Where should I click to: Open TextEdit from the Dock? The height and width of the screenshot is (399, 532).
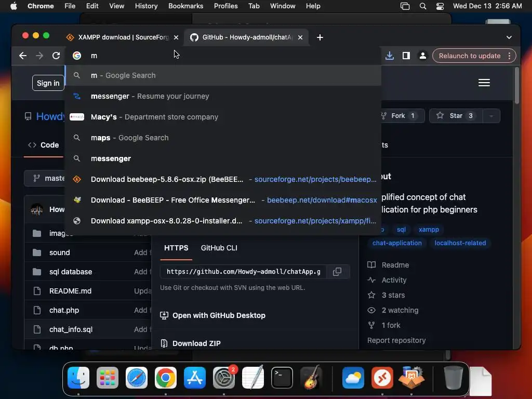tap(253, 378)
